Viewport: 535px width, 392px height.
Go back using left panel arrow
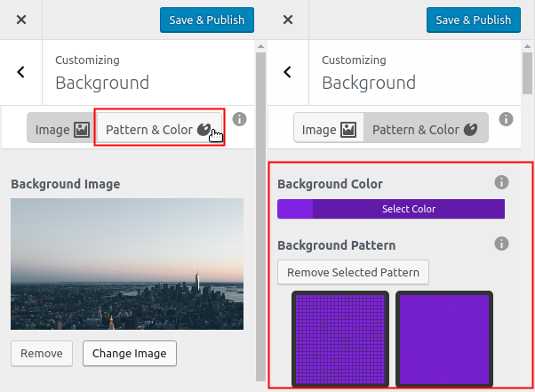point(21,73)
